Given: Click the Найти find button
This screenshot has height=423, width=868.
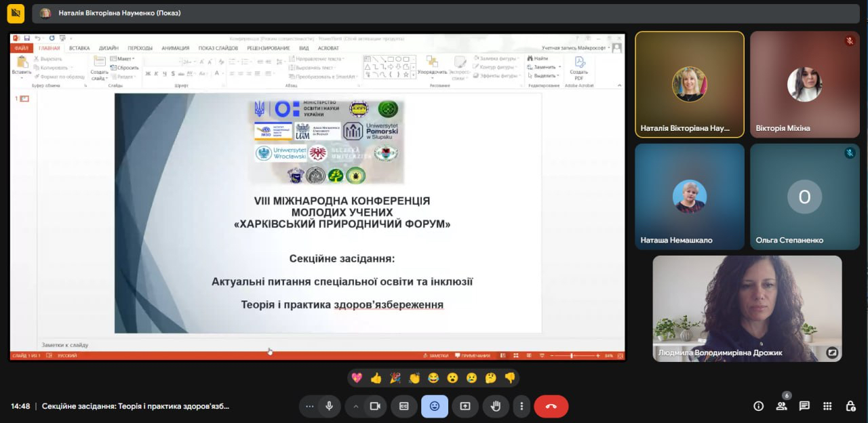Looking at the screenshot, I should 537,59.
